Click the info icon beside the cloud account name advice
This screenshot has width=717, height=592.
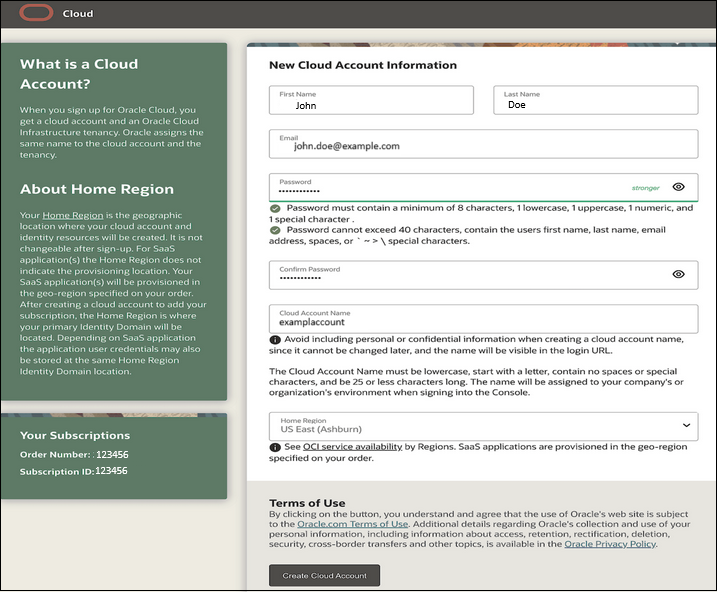click(x=275, y=340)
